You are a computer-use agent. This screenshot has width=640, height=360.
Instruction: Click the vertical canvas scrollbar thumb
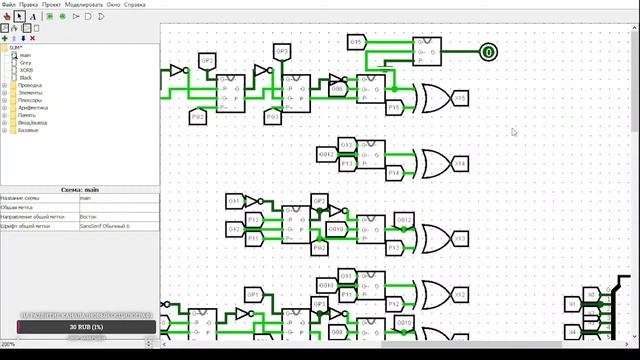coord(635,81)
